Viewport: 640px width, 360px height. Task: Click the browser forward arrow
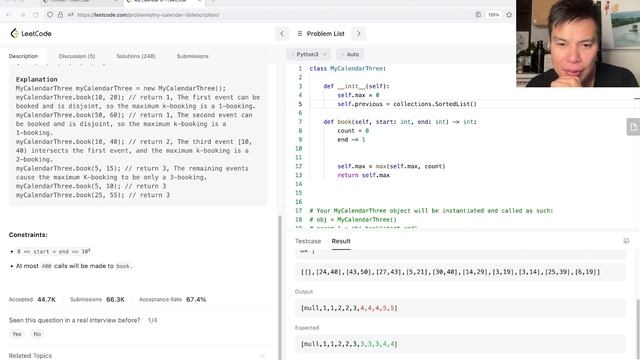pyautogui.click(x=22, y=15)
